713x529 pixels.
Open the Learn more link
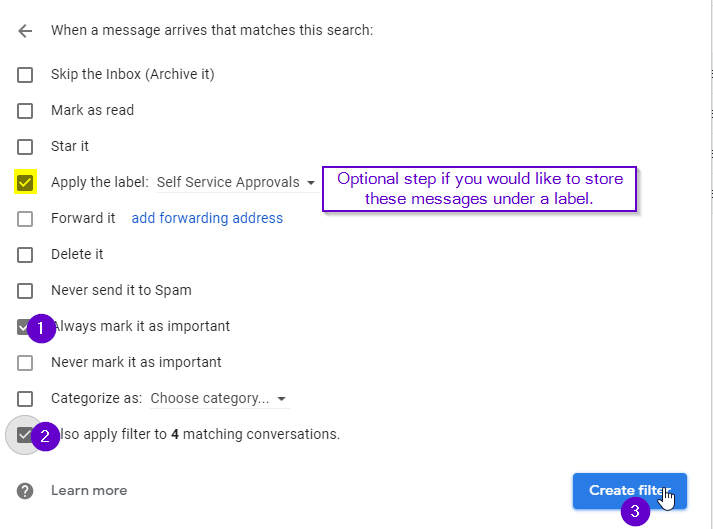click(x=89, y=490)
